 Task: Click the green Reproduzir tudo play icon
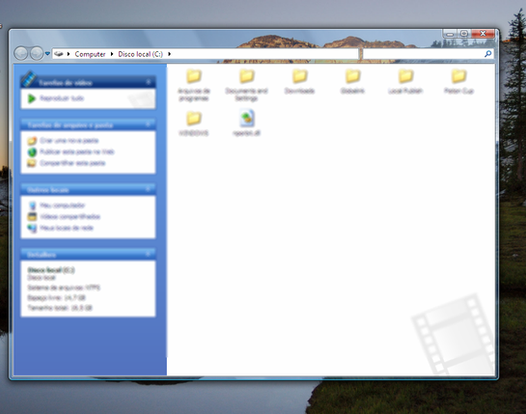tap(32, 98)
